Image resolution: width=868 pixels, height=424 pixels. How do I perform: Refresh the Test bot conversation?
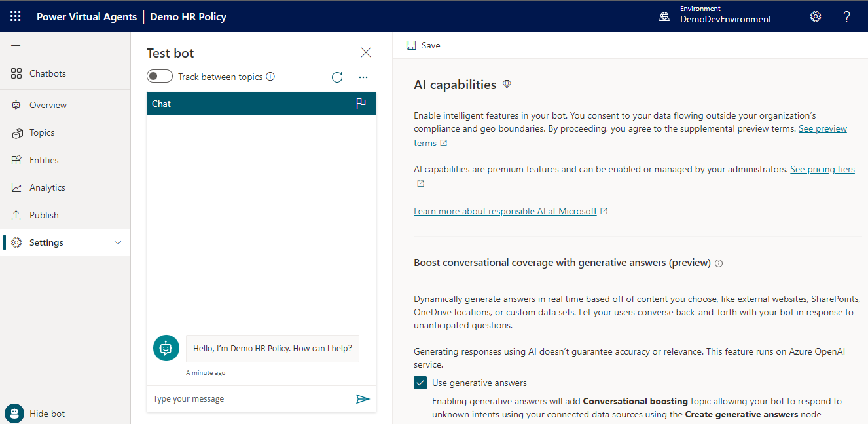[x=336, y=77]
